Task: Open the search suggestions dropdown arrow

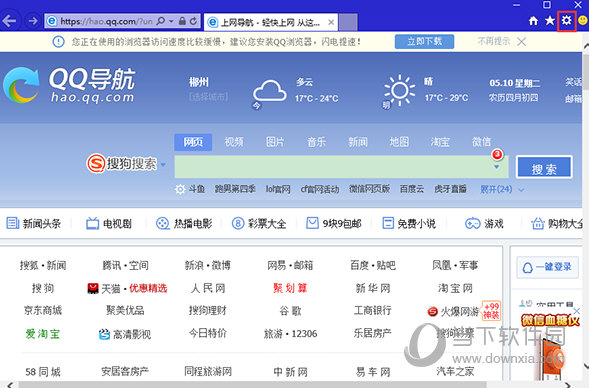Action: point(497,167)
